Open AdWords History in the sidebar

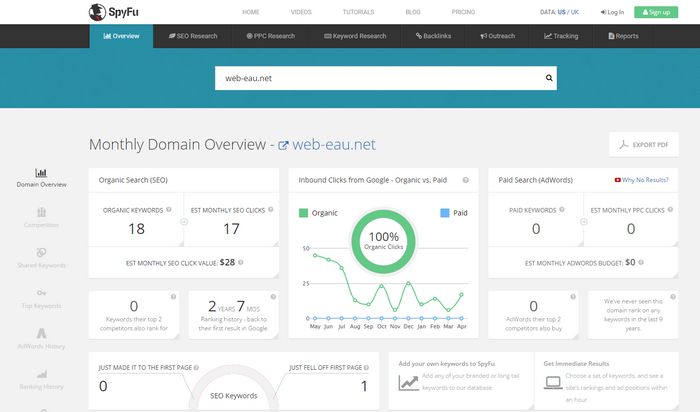41,339
